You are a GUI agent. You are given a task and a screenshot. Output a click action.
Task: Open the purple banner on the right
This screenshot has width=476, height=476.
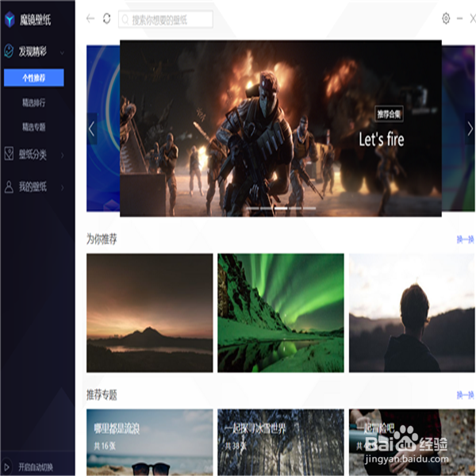(458, 128)
